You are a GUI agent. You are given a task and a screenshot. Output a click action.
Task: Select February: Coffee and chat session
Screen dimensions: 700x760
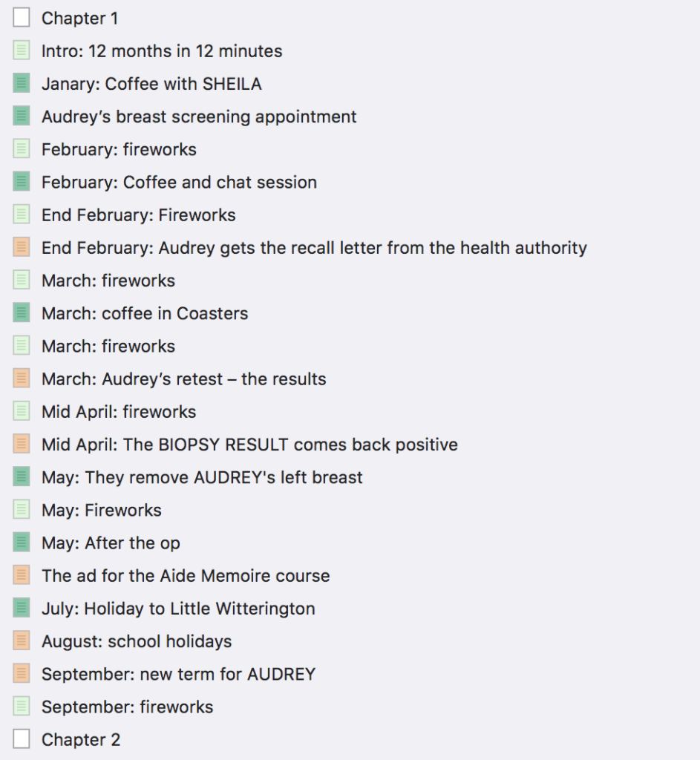tap(179, 182)
